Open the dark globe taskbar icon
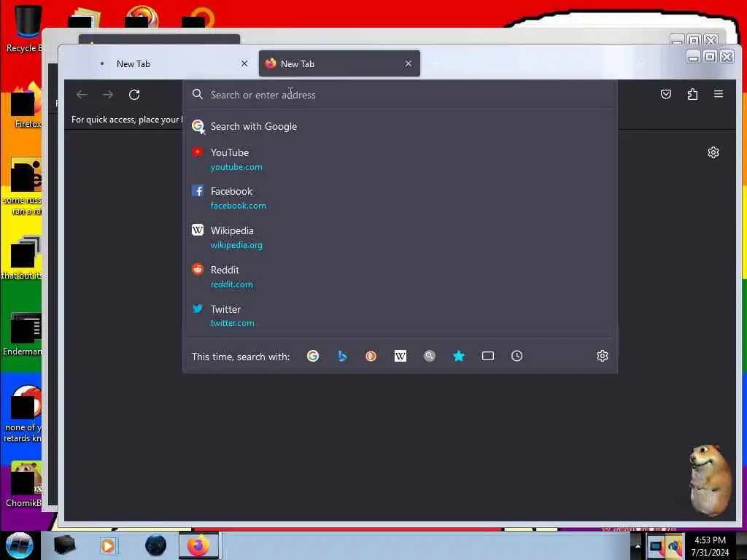The image size is (747, 560). (156, 545)
